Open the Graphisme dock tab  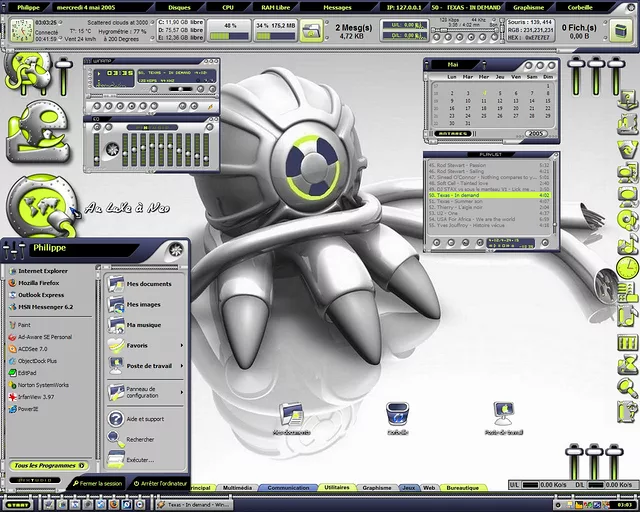pyautogui.click(x=377, y=488)
